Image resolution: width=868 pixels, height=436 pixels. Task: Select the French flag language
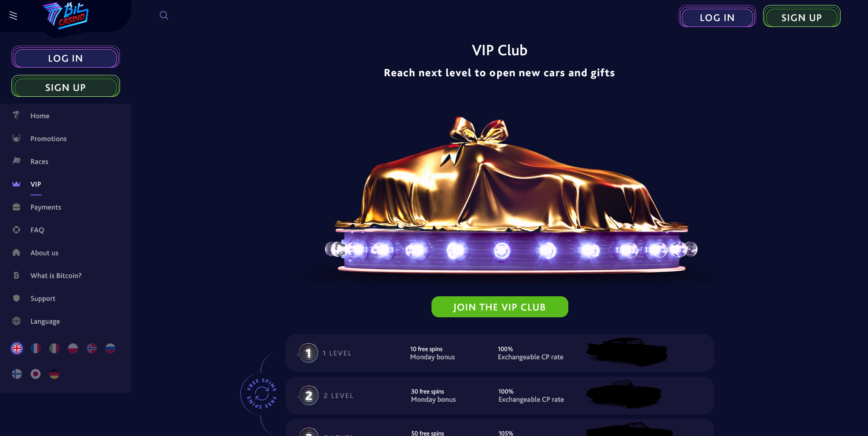(x=36, y=348)
